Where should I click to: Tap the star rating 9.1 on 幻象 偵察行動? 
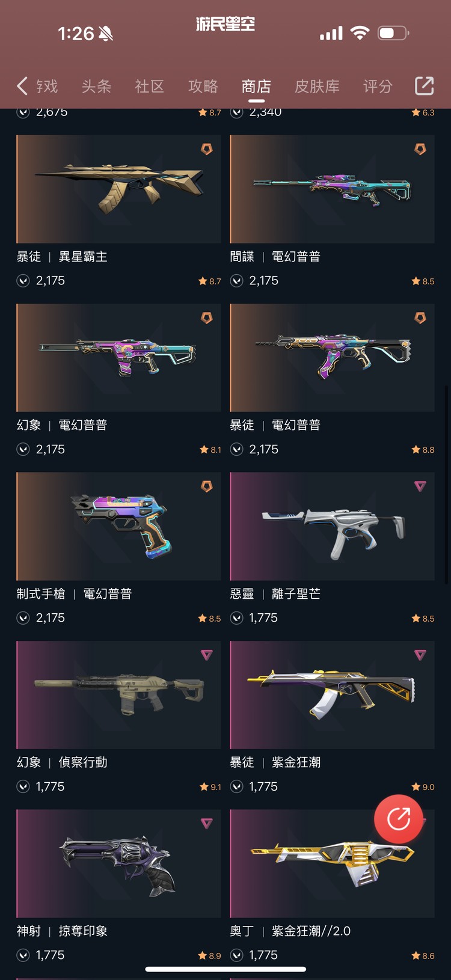pos(210,787)
